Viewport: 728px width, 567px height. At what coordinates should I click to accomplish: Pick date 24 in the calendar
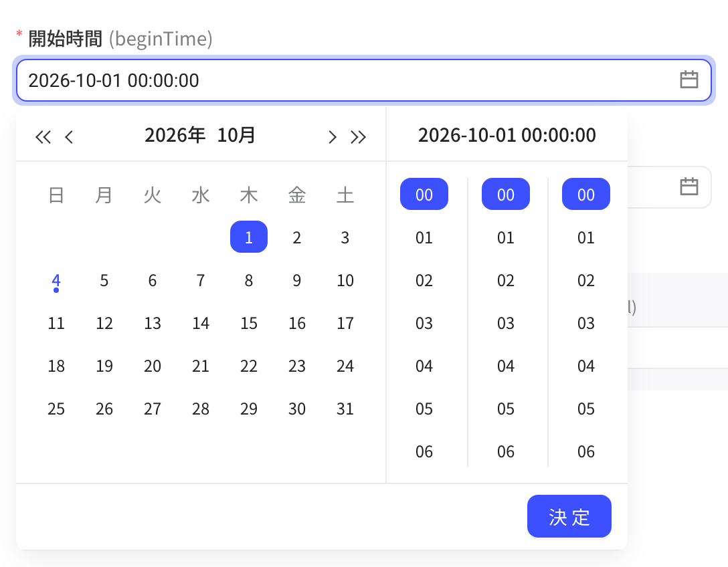click(x=345, y=366)
